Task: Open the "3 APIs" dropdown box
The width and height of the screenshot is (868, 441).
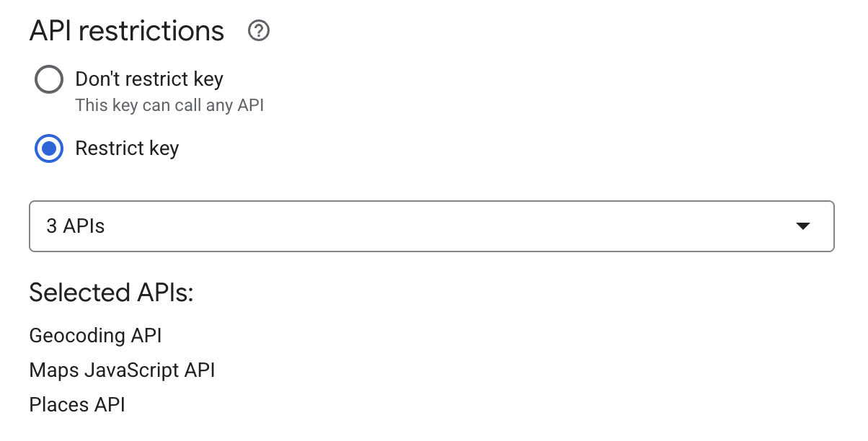Action: coord(431,226)
